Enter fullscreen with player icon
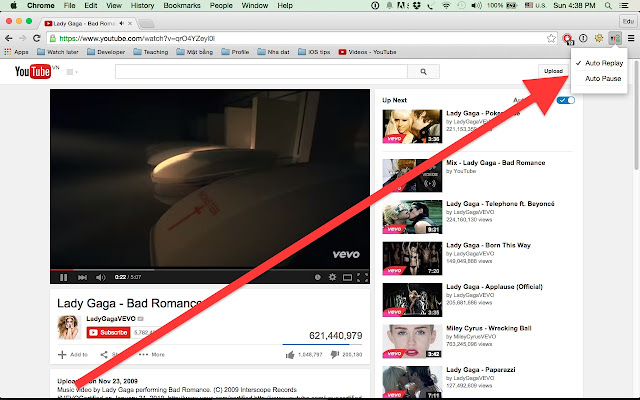Screen dimensions: 640x400 (x=362, y=278)
